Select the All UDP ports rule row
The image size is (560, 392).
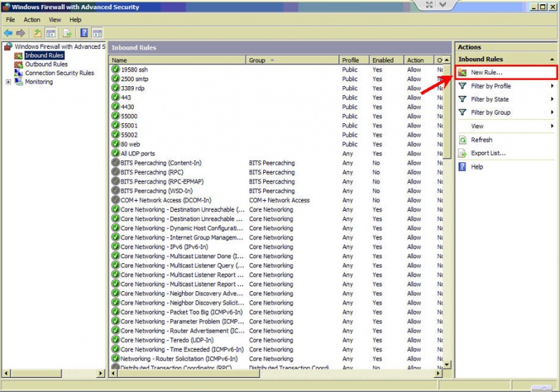(x=276, y=153)
